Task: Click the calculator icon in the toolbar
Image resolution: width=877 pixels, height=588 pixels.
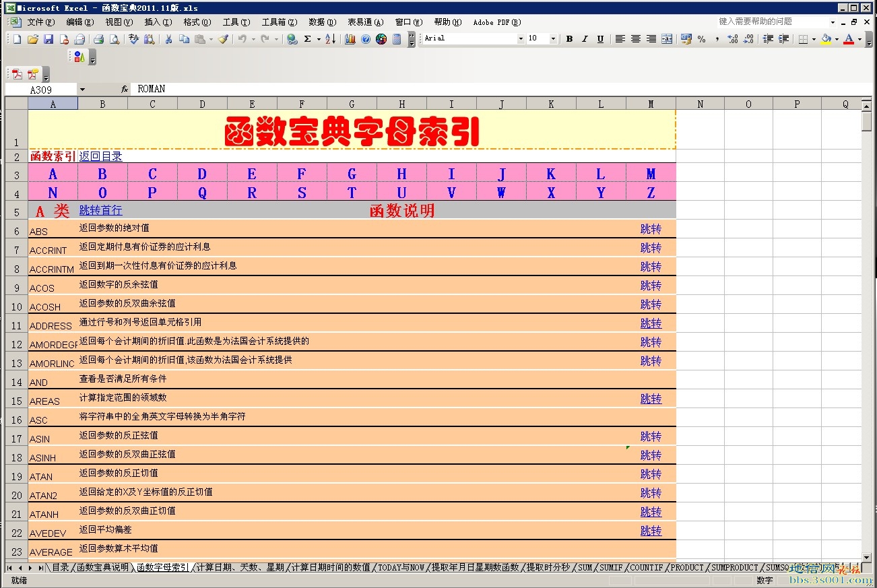Action: (397, 39)
